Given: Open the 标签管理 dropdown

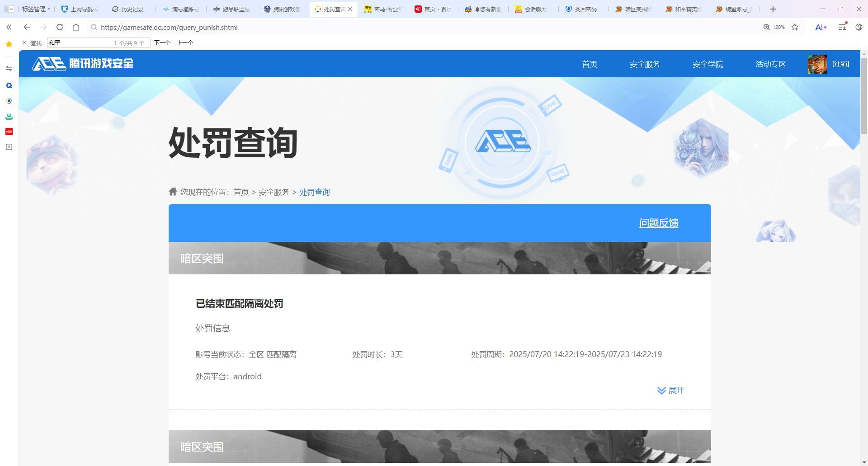Looking at the screenshot, I should pyautogui.click(x=36, y=9).
